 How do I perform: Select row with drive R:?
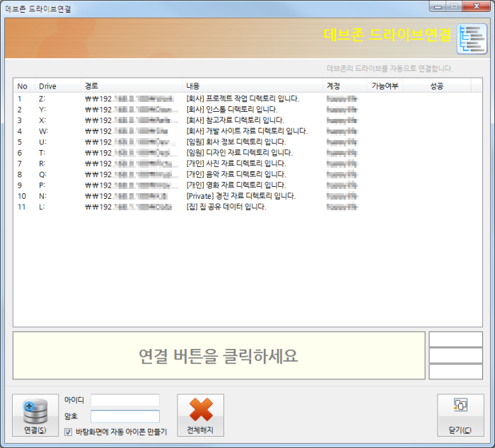(248, 163)
